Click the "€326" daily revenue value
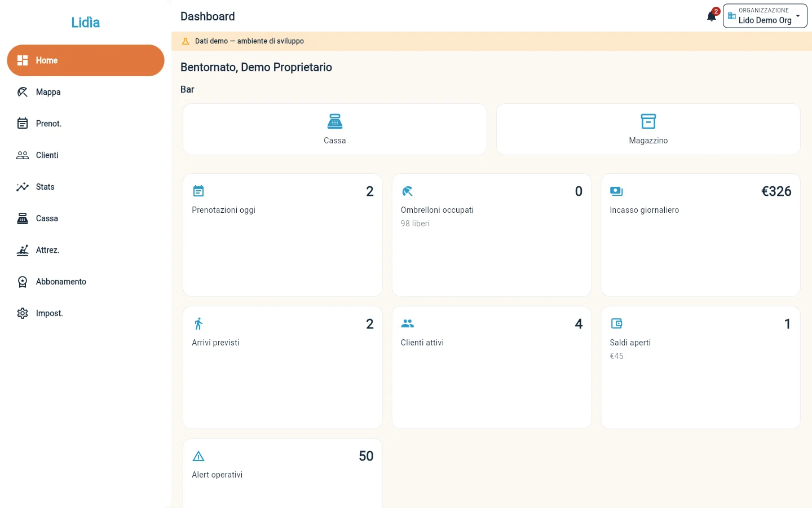 776,191
